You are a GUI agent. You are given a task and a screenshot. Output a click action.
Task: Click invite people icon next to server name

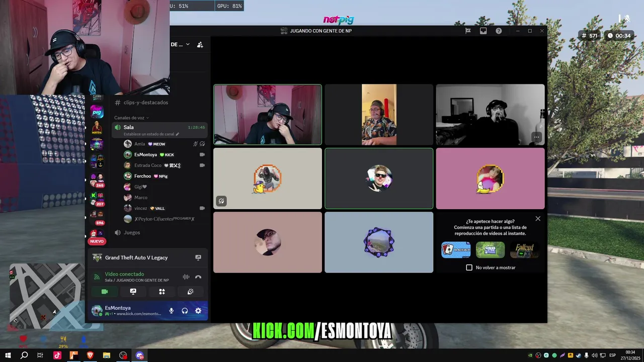coord(200,44)
